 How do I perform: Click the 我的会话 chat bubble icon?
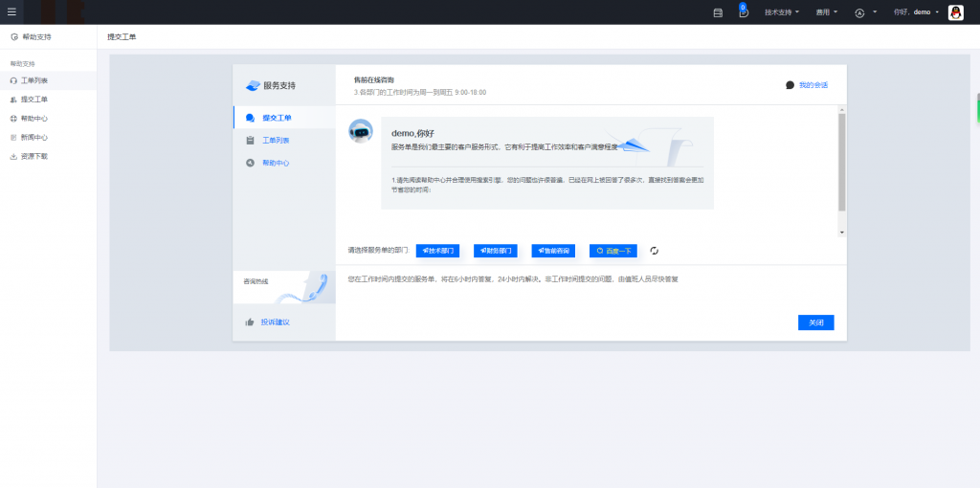pos(790,85)
